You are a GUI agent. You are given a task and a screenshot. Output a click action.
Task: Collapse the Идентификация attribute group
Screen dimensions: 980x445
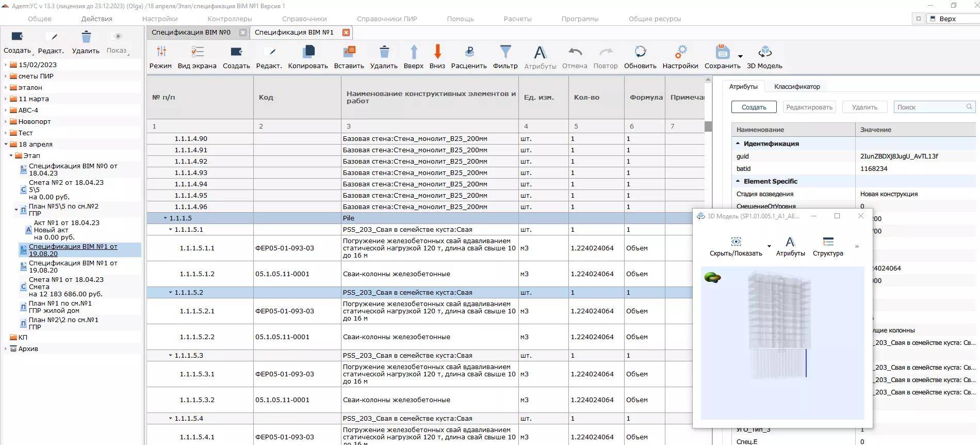tap(738, 144)
